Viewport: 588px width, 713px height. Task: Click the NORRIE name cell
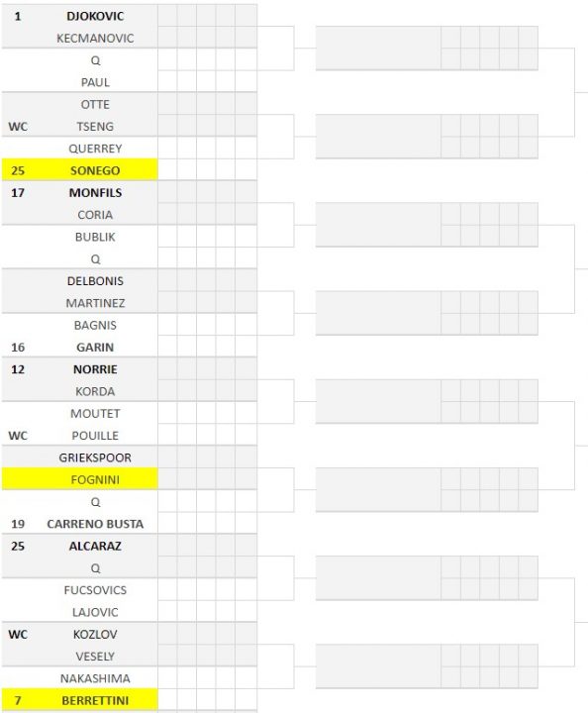pyautogui.click(x=95, y=368)
